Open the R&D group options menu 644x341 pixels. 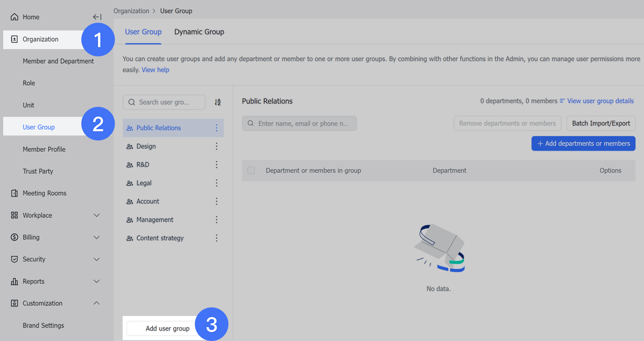coord(217,165)
